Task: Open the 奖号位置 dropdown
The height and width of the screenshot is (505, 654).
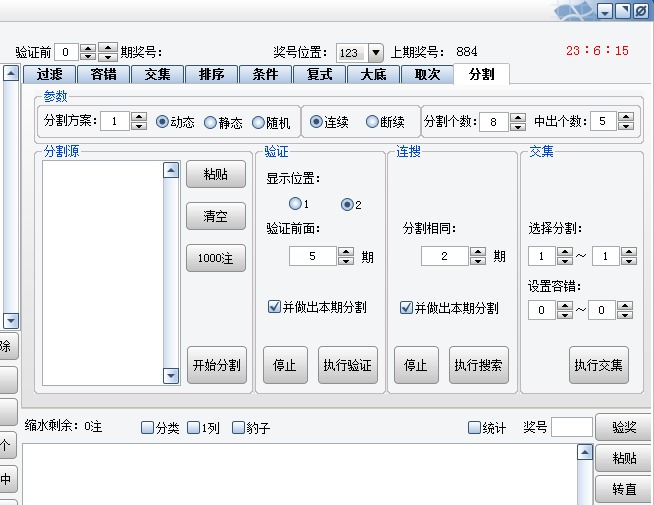Action: coord(375,53)
